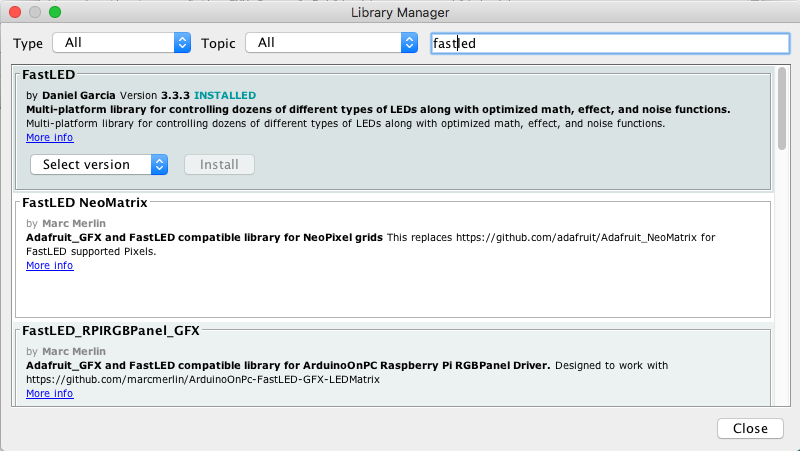The image size is (800, 451).
Task: Click the search field containing fastled
Action: point(610,43)
